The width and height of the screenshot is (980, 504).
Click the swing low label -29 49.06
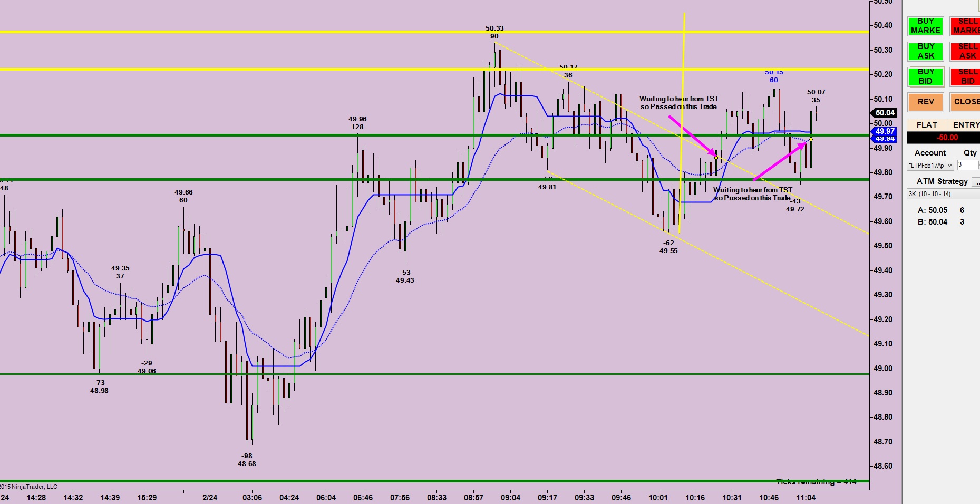coord(147,367)
